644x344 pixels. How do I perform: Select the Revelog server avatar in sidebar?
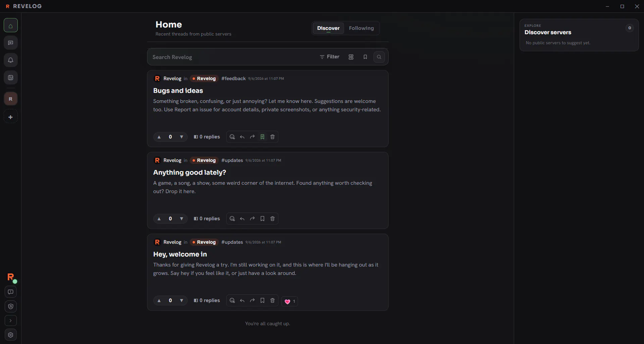tap(11, 99)
